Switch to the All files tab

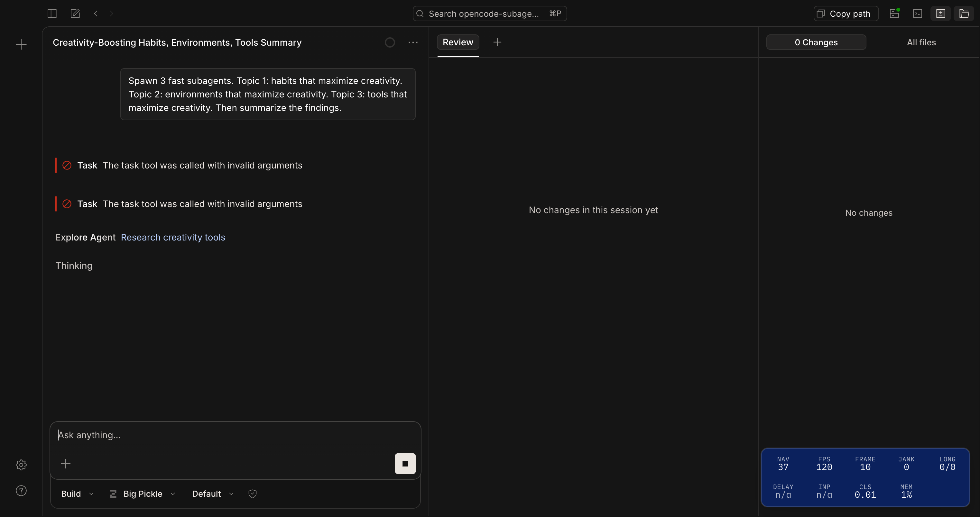point(921,42)
